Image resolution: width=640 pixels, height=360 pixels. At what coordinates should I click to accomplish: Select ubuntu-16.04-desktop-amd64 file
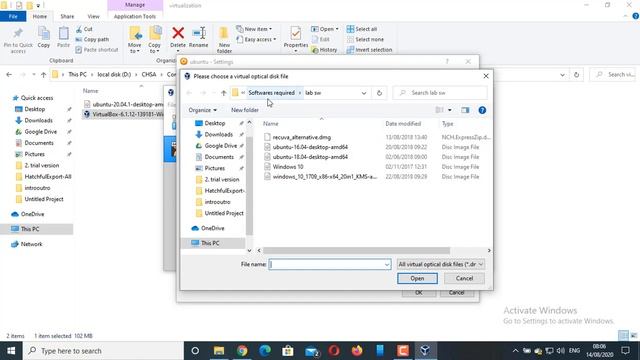pyautogui.click(x=310, y=147)
